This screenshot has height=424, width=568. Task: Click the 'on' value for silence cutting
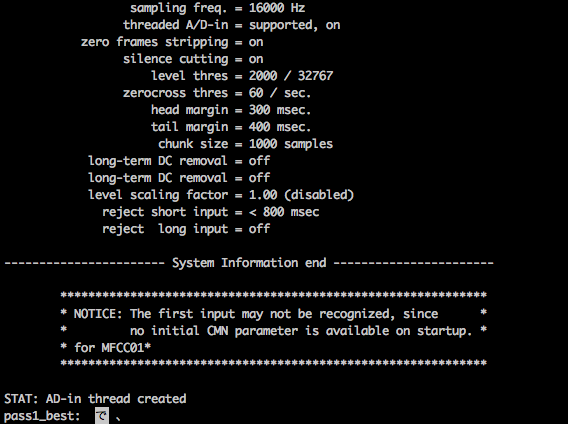click(256, 59)
